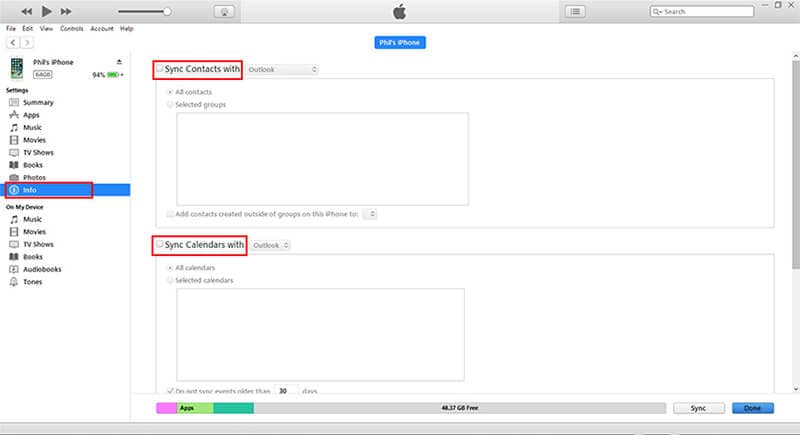Screen dimensions: 800x435
Task: Open the list view button
Action: [575, 11]
